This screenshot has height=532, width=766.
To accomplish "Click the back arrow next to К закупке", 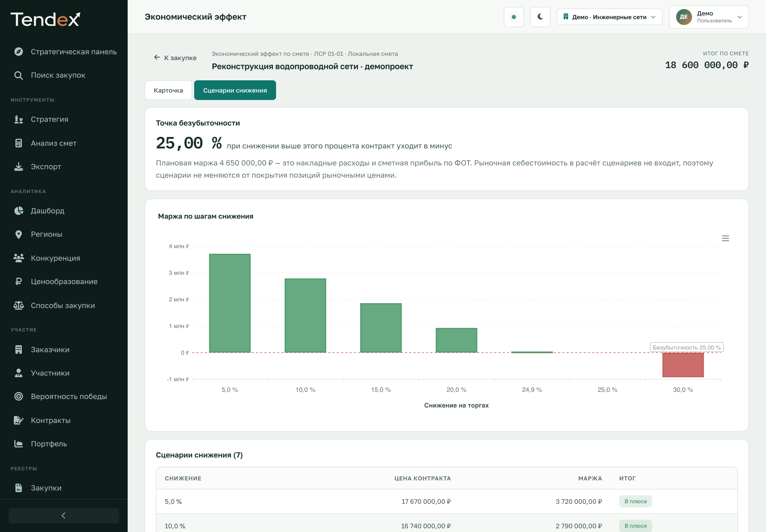I will (157, 57).
